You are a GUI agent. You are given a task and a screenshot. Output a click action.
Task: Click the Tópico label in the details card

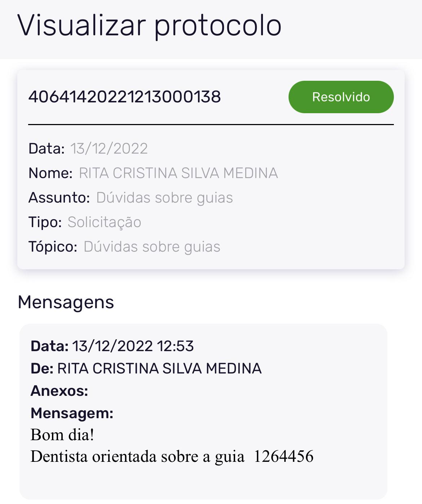53,247
